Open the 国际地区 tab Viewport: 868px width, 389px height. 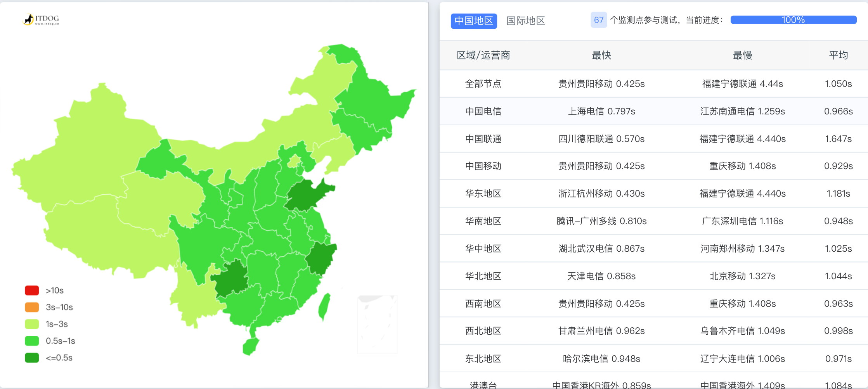(525, 21)
